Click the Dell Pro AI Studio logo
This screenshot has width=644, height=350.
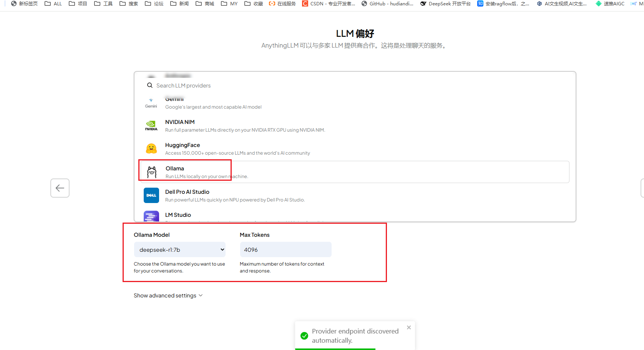click(x=151, y=195)
